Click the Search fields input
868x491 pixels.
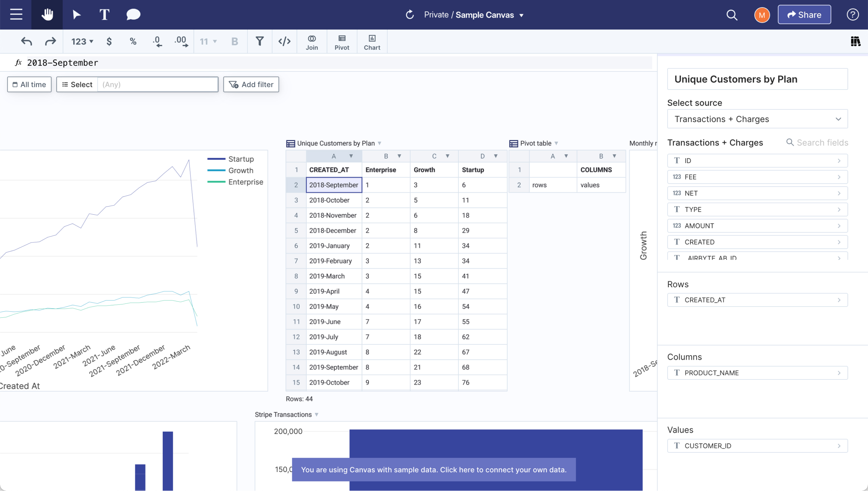pyautogui.click(x=822, y=143)
